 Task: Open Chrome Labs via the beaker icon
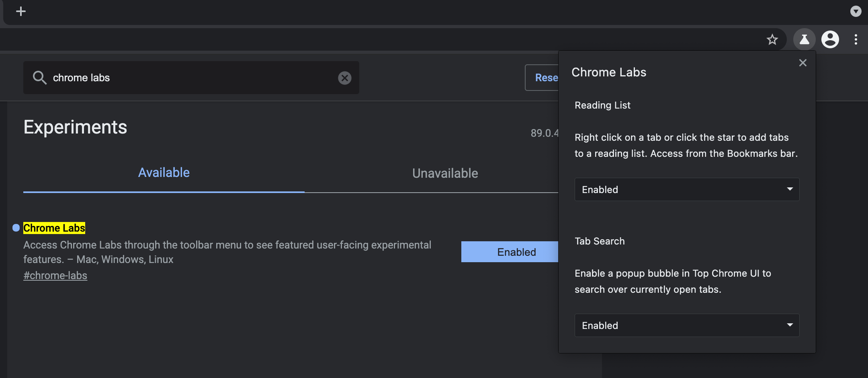[x=805, y=39]
